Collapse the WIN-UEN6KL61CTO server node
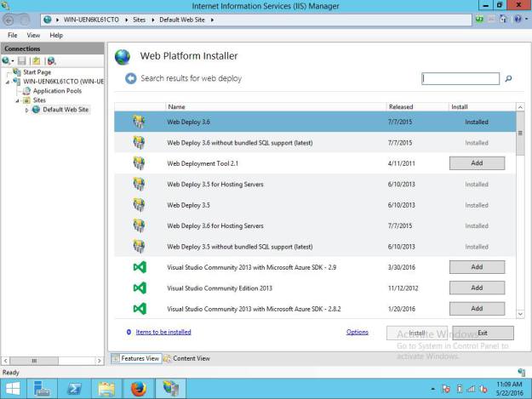The width and height of the screenshot is (532, 399). [8, 82]
